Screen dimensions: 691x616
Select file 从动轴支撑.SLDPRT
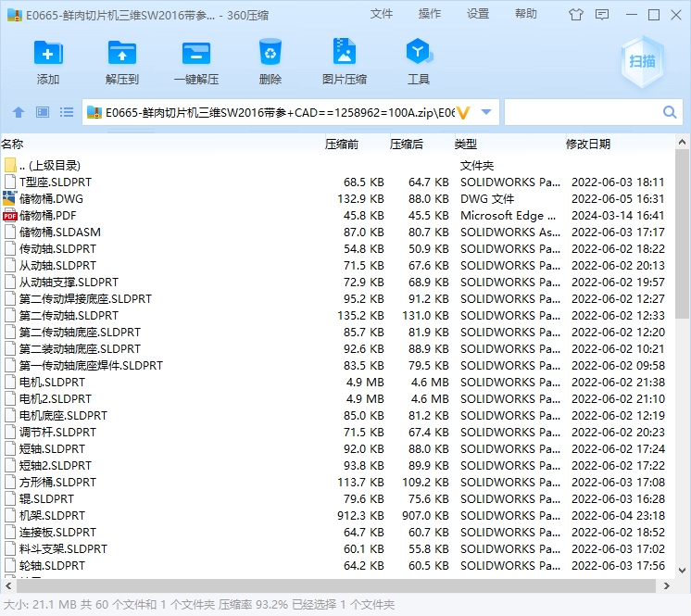point(337,283)
